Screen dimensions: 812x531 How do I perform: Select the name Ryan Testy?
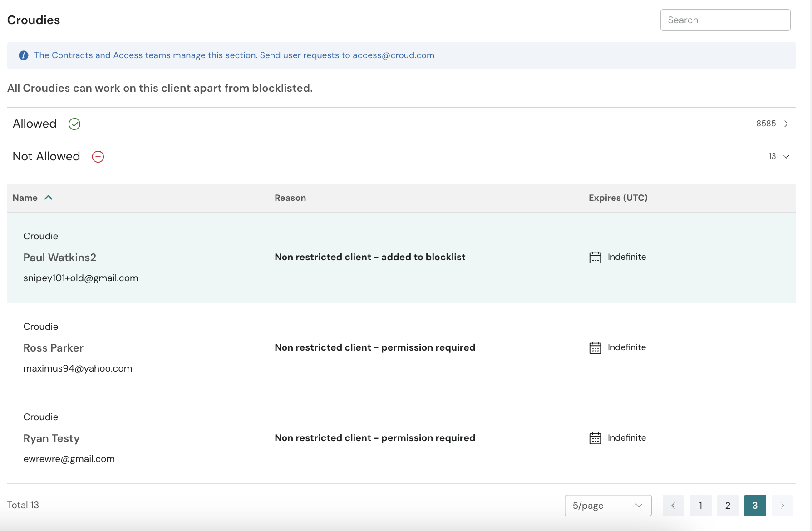51,438
